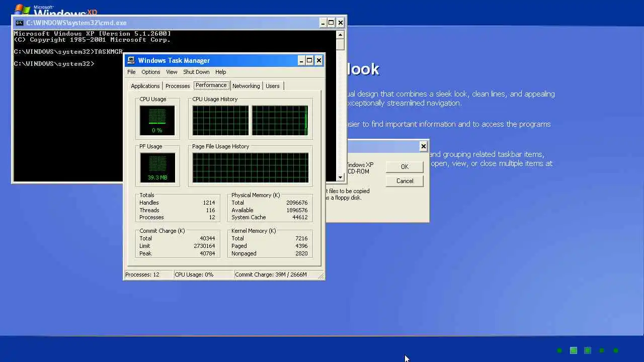Screen dimensions: 644x362
Task: Maximize the Windows Task Manager window
Action: [x=310, y=60]
